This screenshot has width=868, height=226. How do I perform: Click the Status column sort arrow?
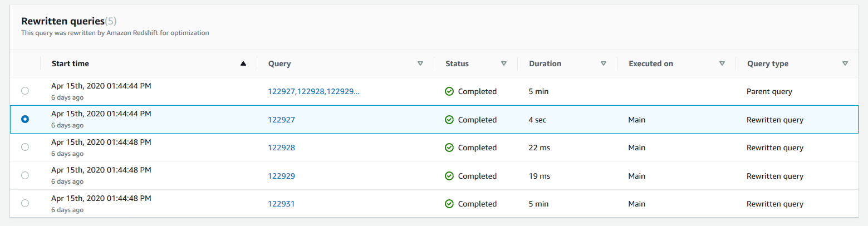[503, 63]
